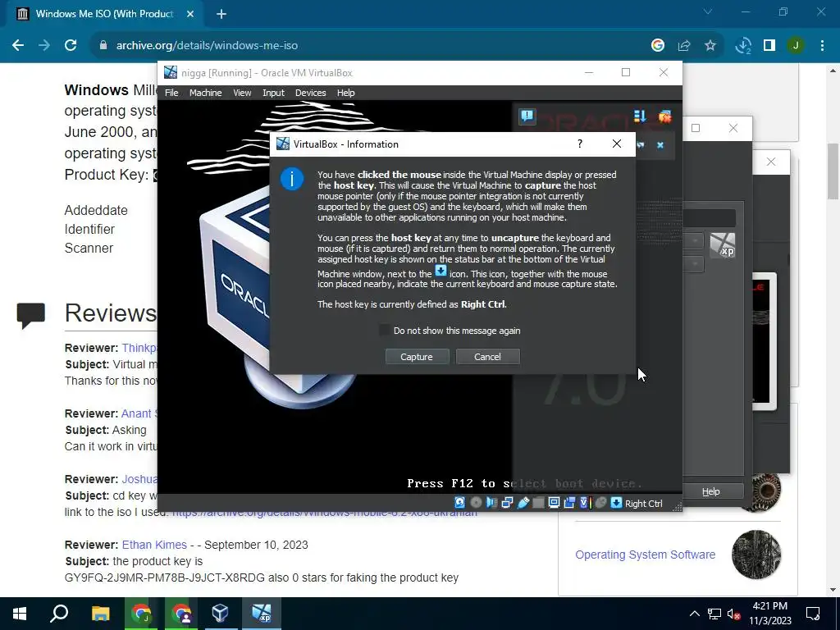Click the Operating System Software thumbnail image
Viewport: 840px width, 630px height.
click(756, 555)
